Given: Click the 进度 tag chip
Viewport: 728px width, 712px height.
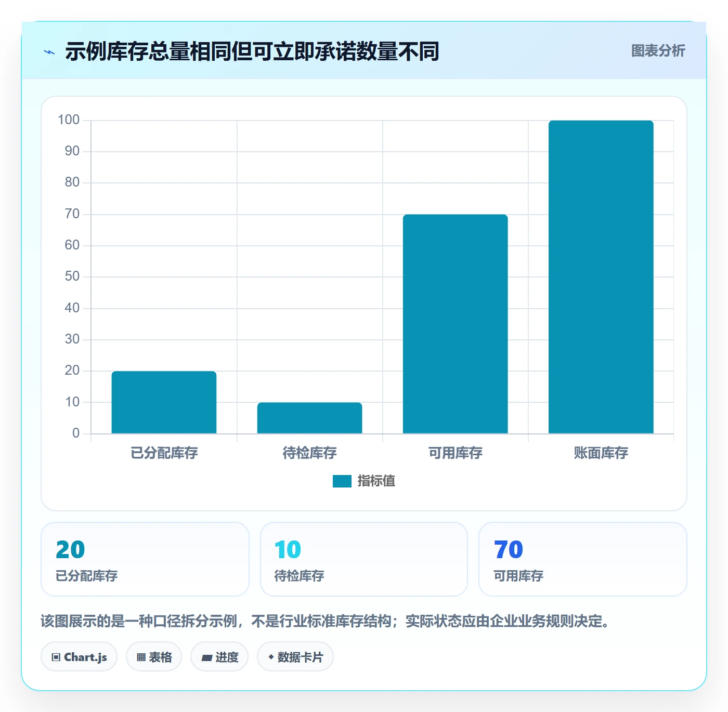Looking at the screenshot, I should click(219, 657).
